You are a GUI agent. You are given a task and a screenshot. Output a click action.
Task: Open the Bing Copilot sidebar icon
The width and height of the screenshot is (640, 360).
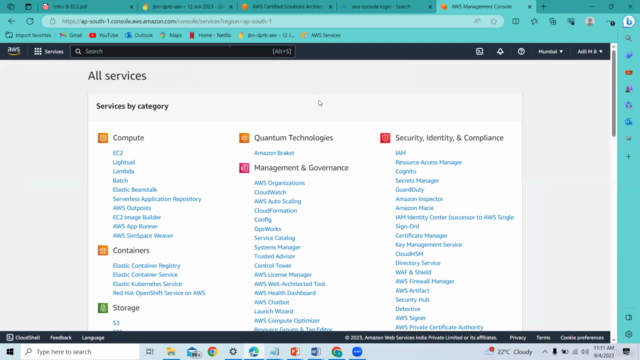(x=629, y=21)
